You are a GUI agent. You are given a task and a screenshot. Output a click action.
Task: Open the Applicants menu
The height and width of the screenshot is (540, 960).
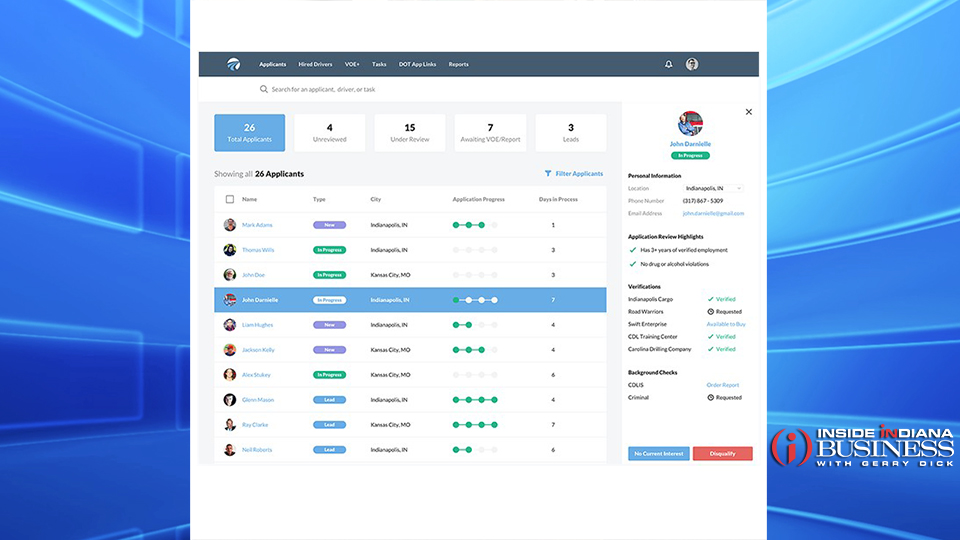click(272, 64)
